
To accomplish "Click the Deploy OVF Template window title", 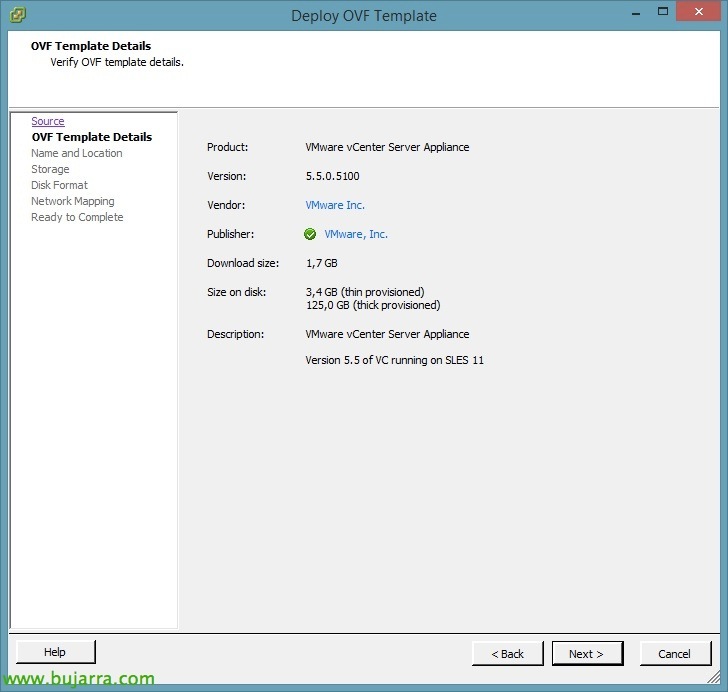I will (364, 16).
